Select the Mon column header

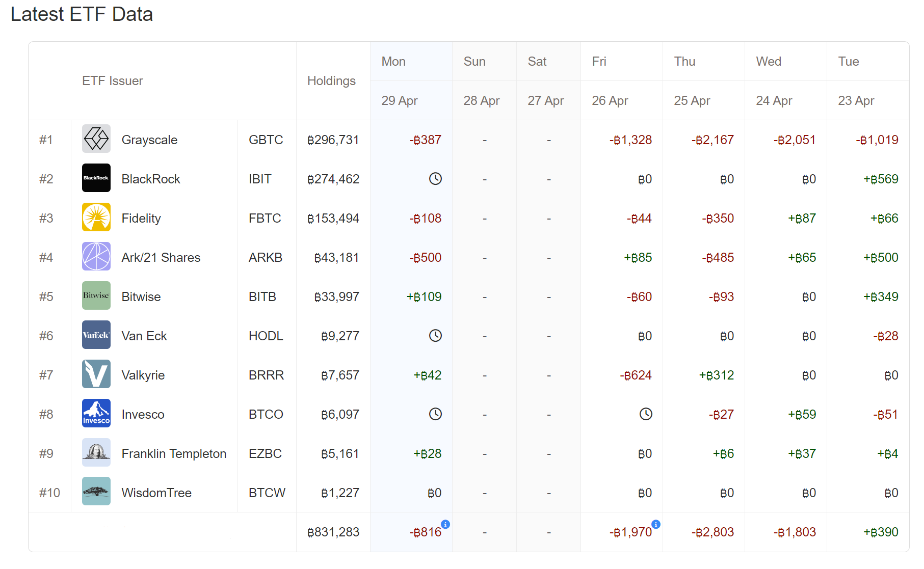tap(393, 62)
